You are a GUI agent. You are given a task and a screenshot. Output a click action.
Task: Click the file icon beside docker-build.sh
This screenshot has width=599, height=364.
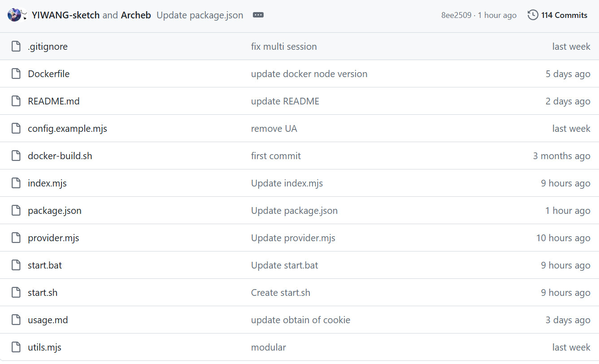tap(16, 156)
